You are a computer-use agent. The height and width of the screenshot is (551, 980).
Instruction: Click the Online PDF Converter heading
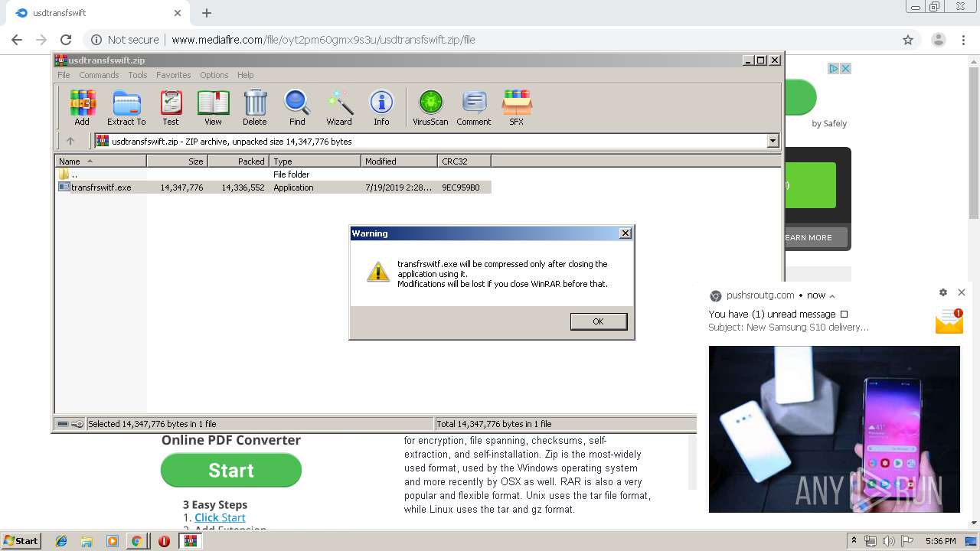(231, 440)
